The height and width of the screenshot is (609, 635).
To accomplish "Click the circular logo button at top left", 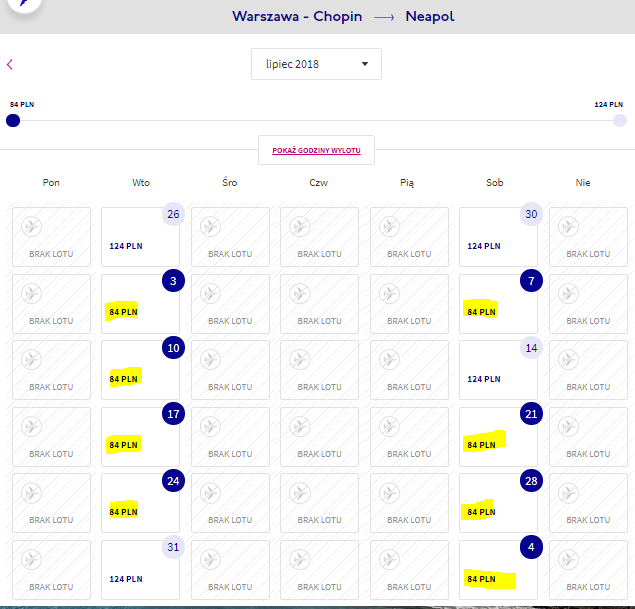I will [x=24, y=3].
